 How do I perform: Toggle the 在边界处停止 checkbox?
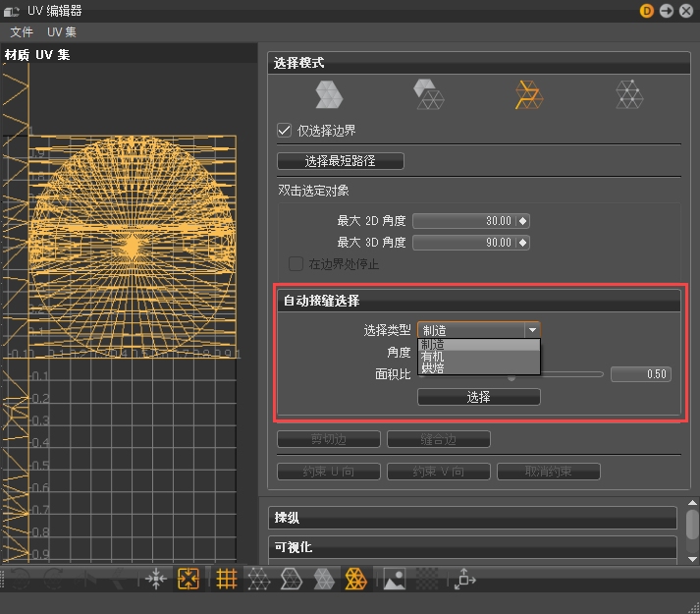point(296,263)
